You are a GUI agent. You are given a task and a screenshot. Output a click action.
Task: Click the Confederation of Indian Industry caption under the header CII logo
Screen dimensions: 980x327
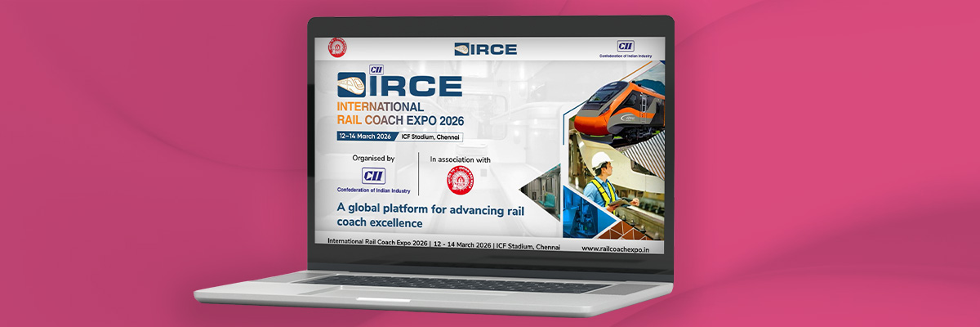(x=626, y=55)
